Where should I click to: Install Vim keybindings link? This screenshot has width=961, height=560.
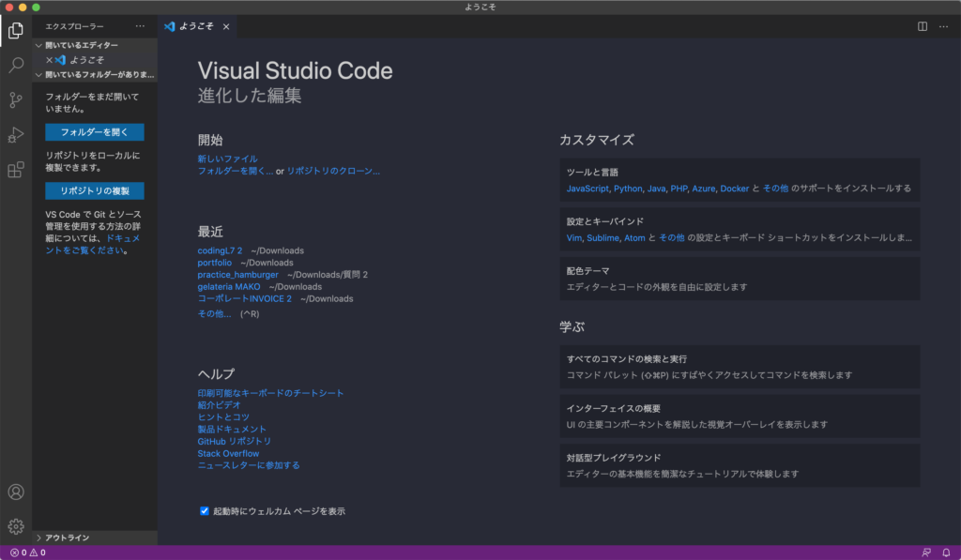tap(574, 237)
